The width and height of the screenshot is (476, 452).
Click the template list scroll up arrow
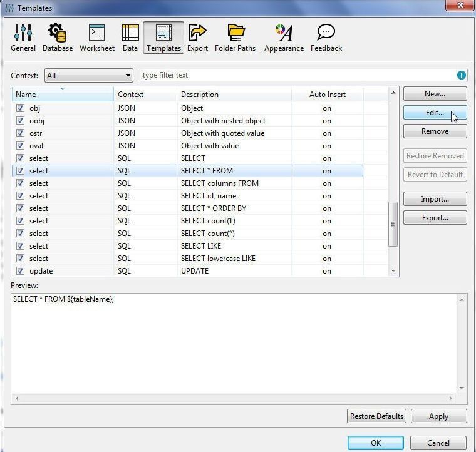(x=393, y=93)
